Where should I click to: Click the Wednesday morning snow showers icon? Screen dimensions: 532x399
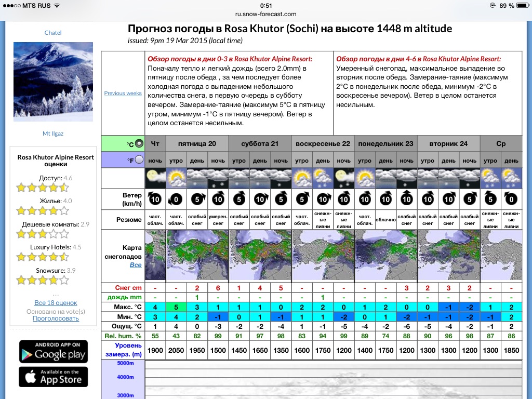click(x=490, y=179)
